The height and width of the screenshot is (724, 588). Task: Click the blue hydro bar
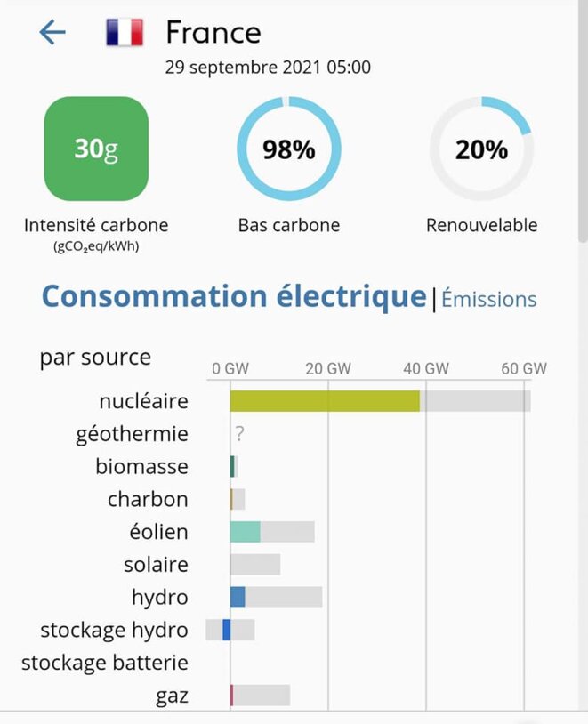pyautogui.click(x=238, y=598)
